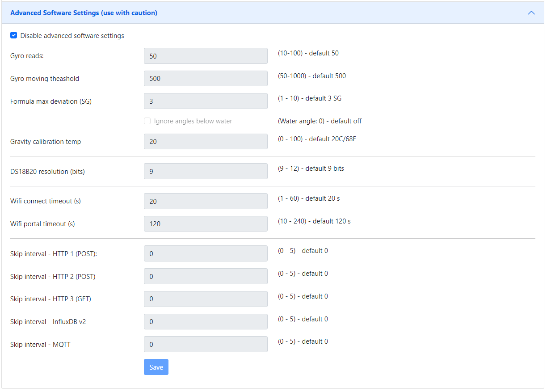Save the advanced settings
The image size is (551, 392).
156,367
